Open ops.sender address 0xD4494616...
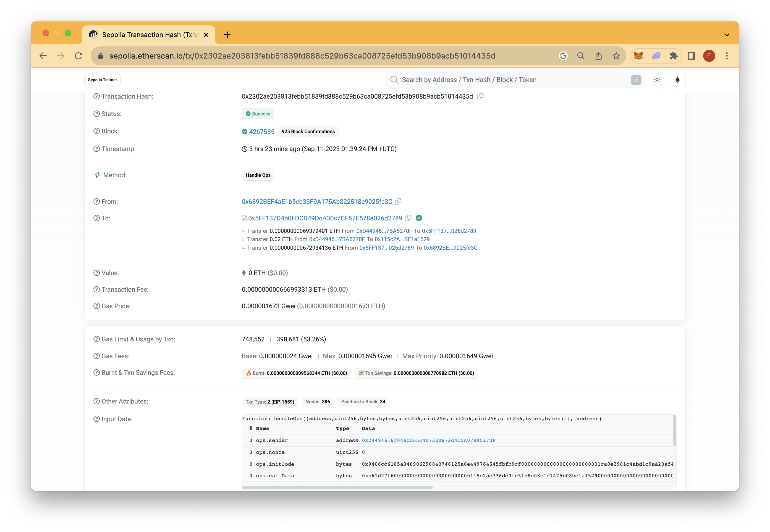Screen dimensions: 770x532 tap(428, 440)
